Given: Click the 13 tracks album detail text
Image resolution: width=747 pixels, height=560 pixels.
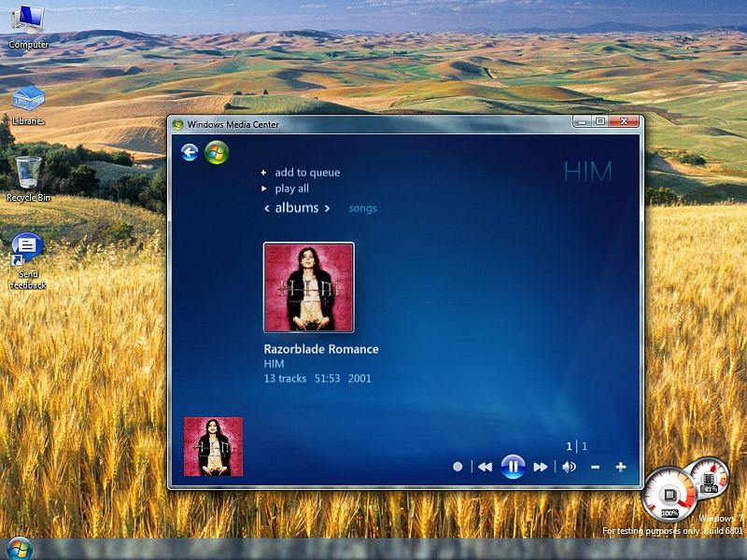Looking at the screenshot, I should 285,379.
